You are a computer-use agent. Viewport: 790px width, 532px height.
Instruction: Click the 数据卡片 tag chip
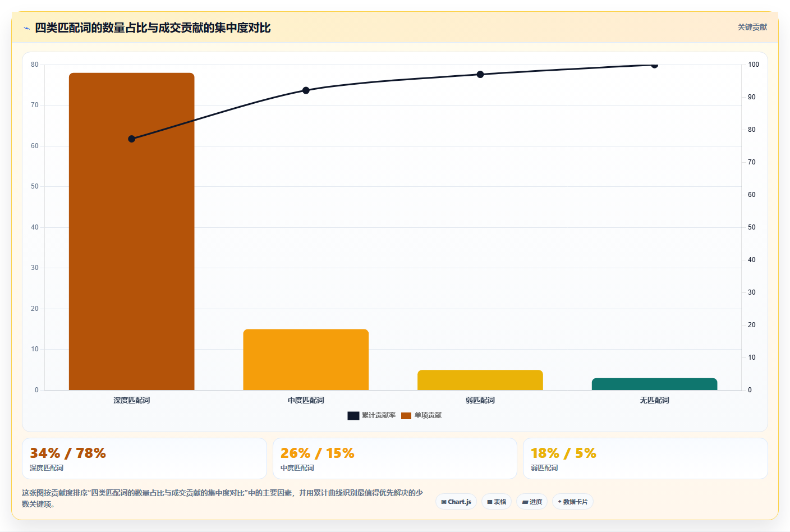click(x=573, y=502)
